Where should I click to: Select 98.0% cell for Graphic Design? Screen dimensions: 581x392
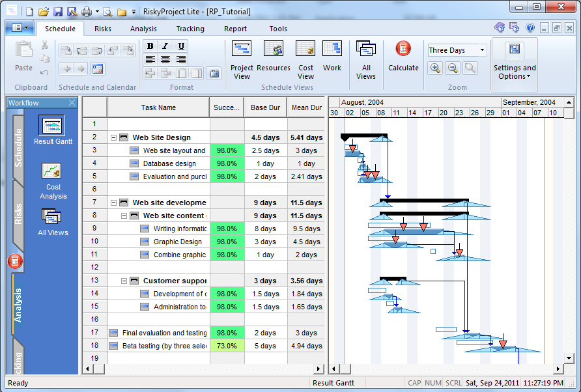pyautogui.click(x=227, y=242)
